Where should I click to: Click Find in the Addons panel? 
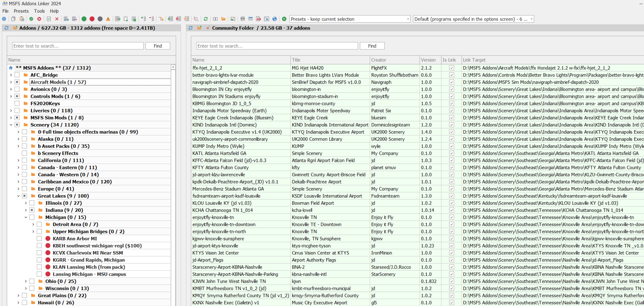[x=158, y=46]
